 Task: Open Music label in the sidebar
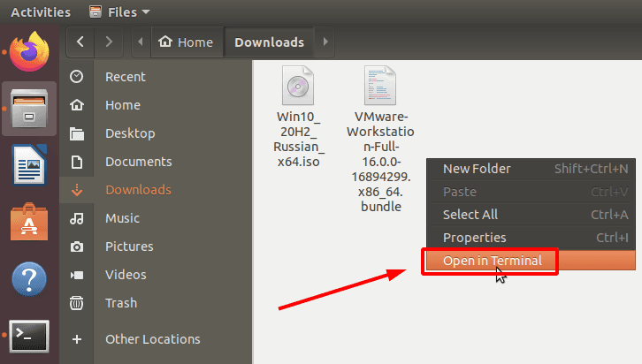(122, 218)
